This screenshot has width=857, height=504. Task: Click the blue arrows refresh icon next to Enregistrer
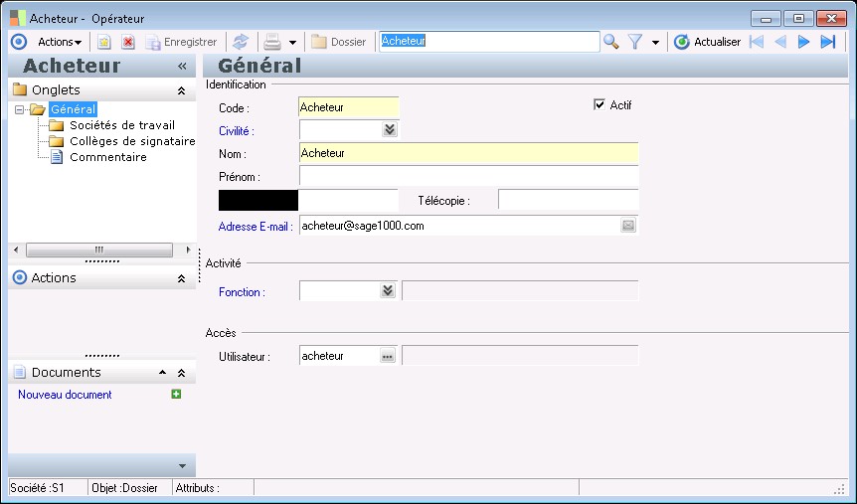[241, 42]
